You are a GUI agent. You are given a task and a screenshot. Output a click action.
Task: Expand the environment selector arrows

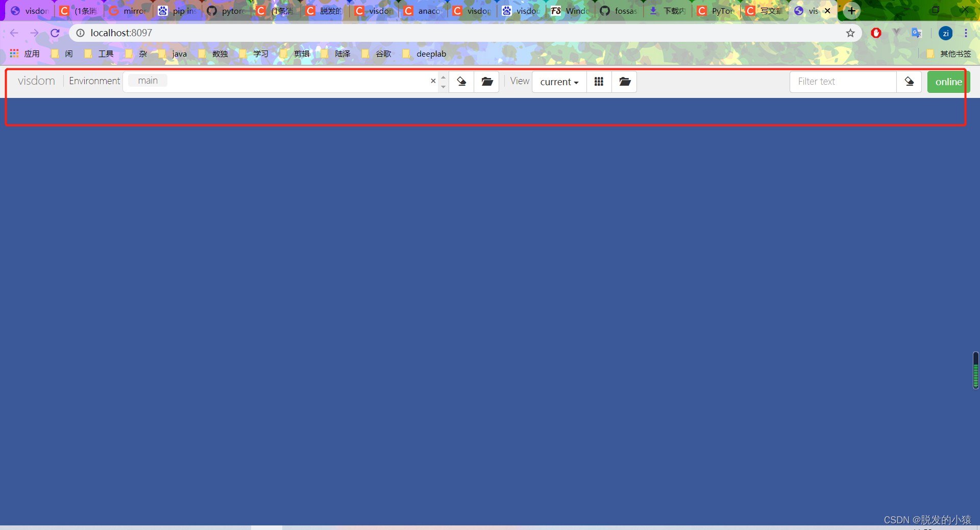pyautogui.click(x=443, y=82)
